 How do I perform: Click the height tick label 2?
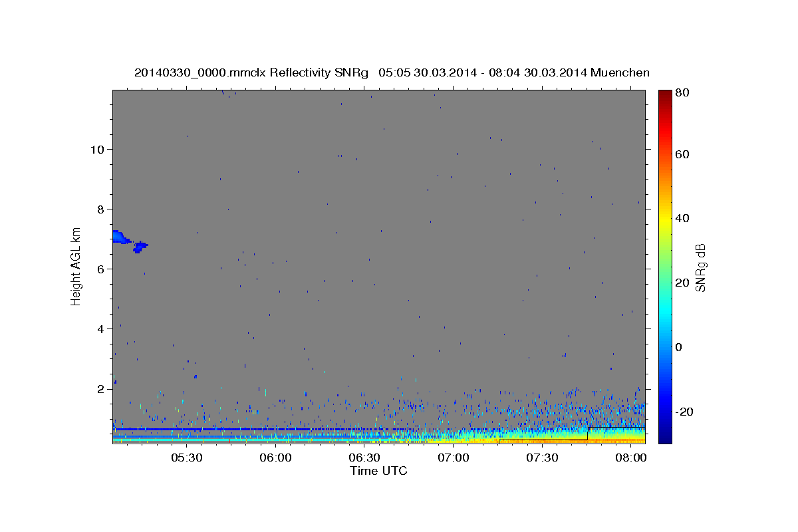pos(100,388)
